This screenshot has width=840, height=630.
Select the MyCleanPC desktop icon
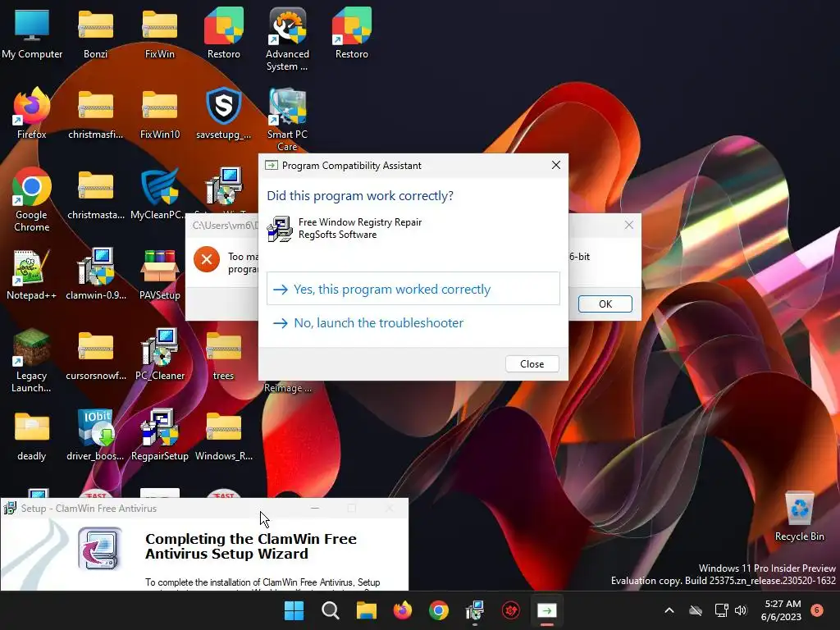point(160,194)
